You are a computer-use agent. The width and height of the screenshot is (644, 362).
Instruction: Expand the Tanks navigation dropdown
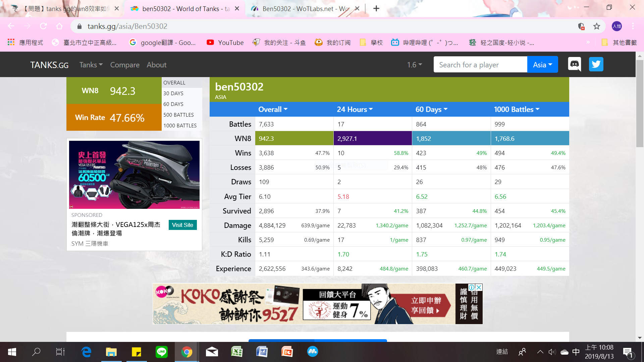pyautogui.click(x=91, y=65)
